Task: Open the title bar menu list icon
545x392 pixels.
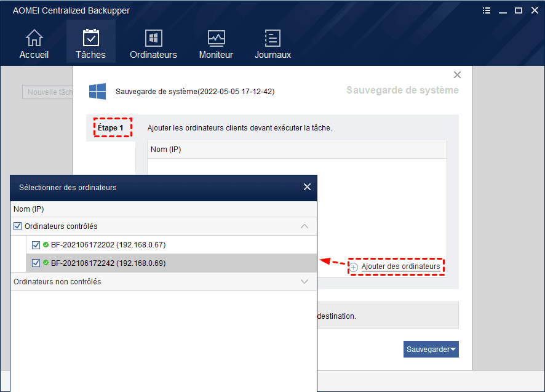Action: (x=487, y=10)
